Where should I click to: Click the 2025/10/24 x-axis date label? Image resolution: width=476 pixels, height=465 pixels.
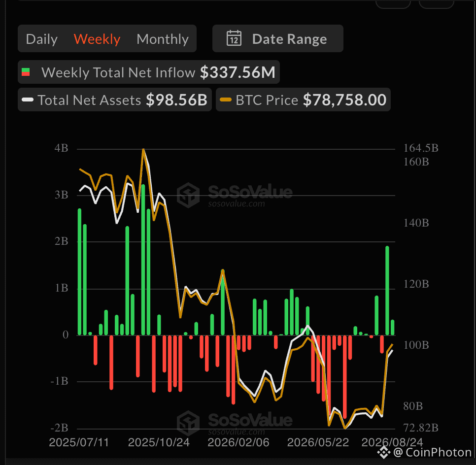(159, 442)
